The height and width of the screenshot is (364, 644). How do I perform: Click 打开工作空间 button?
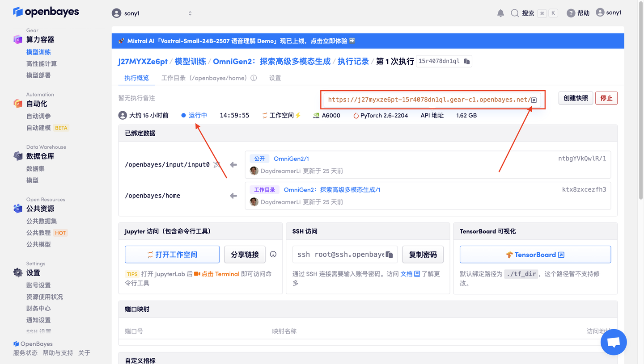click(x=172, y=255)
